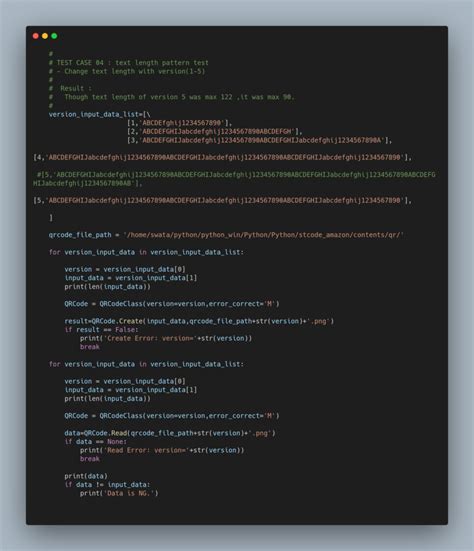The image size is (474, 551).
Task: Click the 'Create Error: version=' print statement
Action: (166, 338)
